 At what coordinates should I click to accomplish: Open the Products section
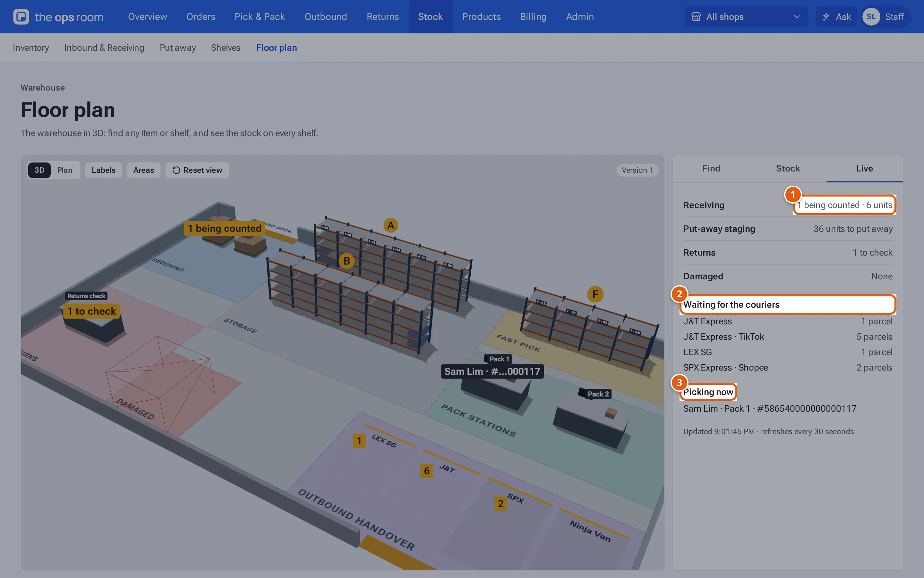click(x=482, y=17)
